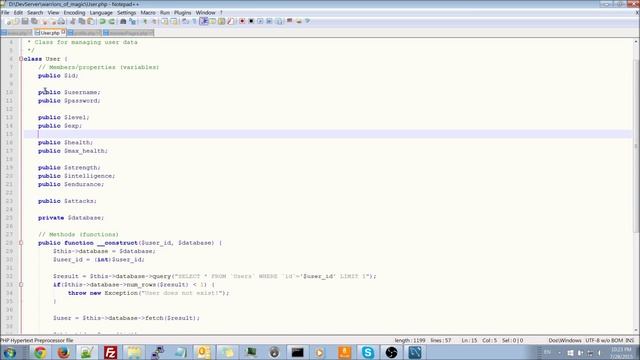Screen dimensions: 640x360
Task: Open the File menu
Action: tap(5, 13)
